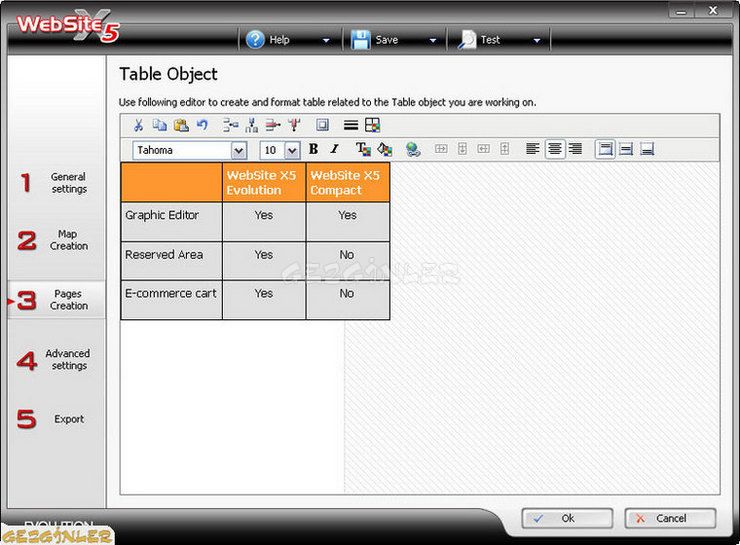Select the 'Graphic Editor' table cell

(x=172, y=222)
